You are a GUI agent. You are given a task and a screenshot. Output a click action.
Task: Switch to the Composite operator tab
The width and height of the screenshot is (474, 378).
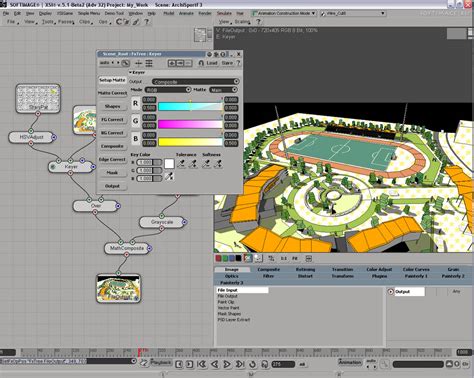[x=269, y=269]
